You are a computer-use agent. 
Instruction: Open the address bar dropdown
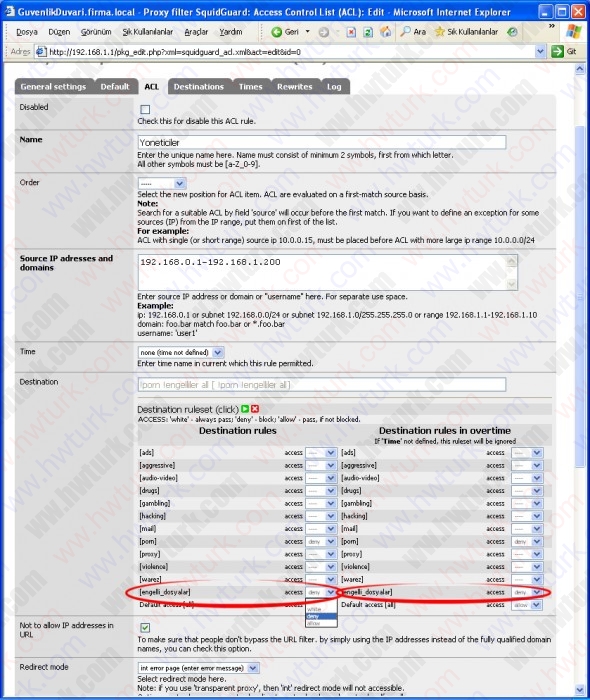(540, 52)
